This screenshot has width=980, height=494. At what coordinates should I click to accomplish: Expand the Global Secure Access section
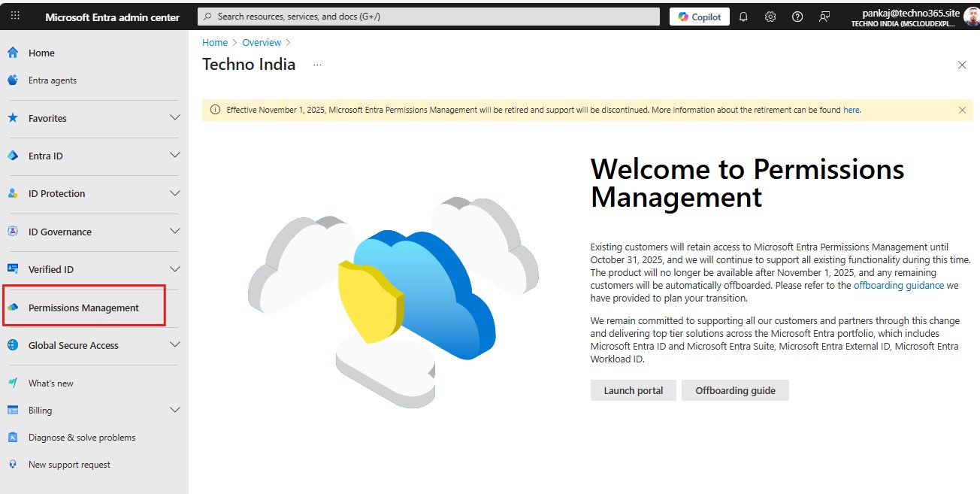pyautogui.click(x=174, y=345)
